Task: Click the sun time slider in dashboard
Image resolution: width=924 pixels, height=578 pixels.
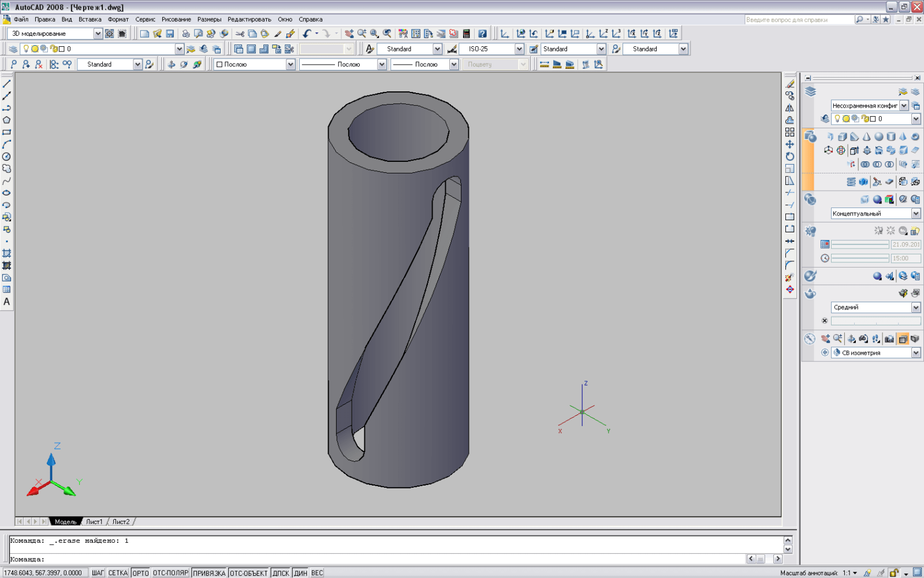Action: [860, 258]
